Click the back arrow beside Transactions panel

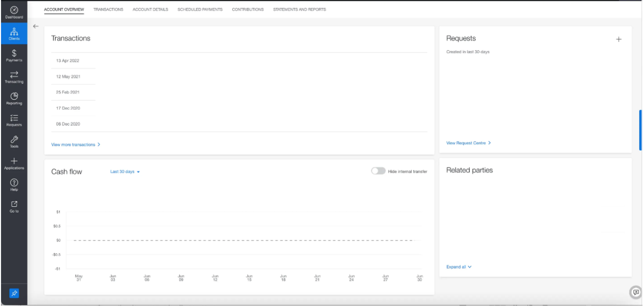tap(35, 26)
